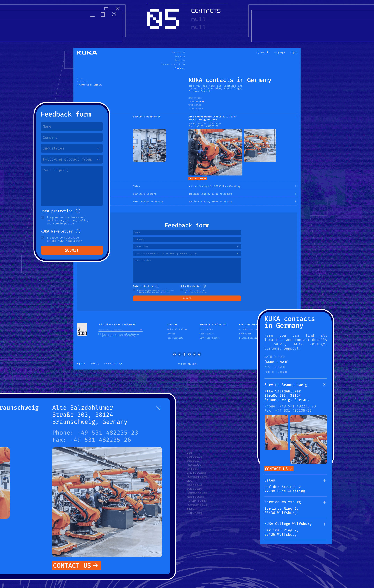Viewport: 374px width, 588px height.
Task: Click the YouTube icon in footer
Action: tap(174, 354)
